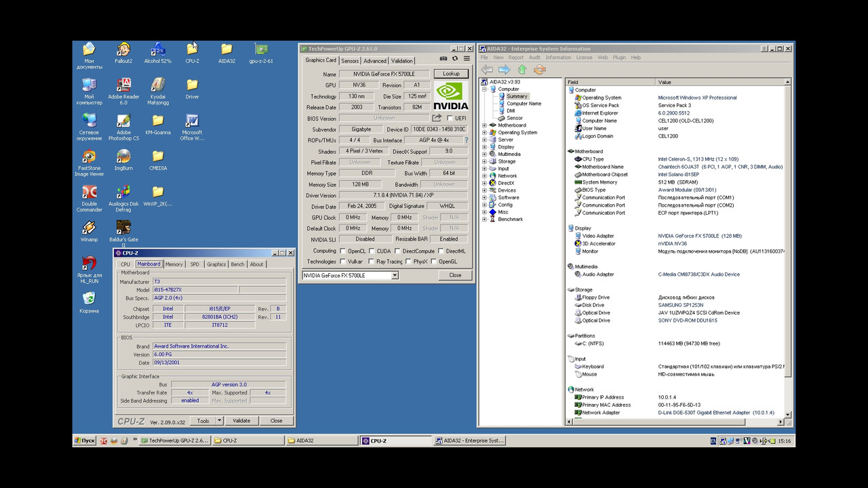Click the Validate button in CPU-Z
The width and height of the screenshot is (868, 488).
point(241,420)
